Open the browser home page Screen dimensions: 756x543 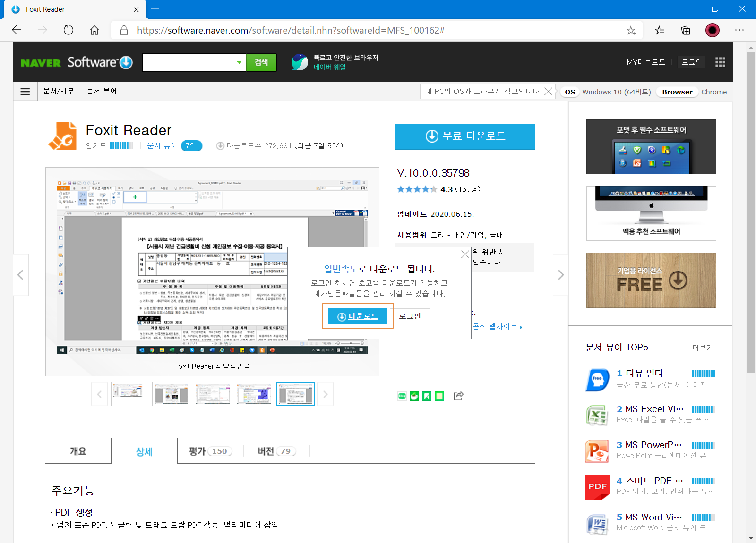[94, 30]
